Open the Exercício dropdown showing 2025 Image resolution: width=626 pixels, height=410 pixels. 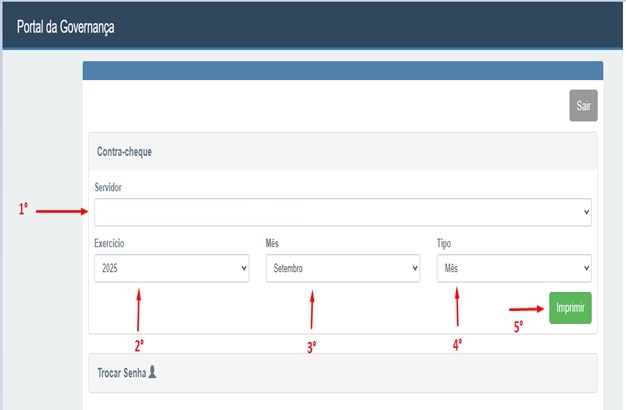click(x=170, y=268)
